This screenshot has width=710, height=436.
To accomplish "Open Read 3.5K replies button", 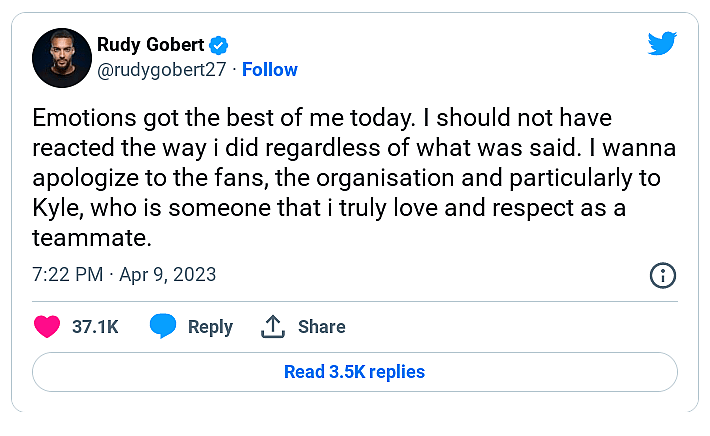I will pyautogui.click(x=355, y=372).
